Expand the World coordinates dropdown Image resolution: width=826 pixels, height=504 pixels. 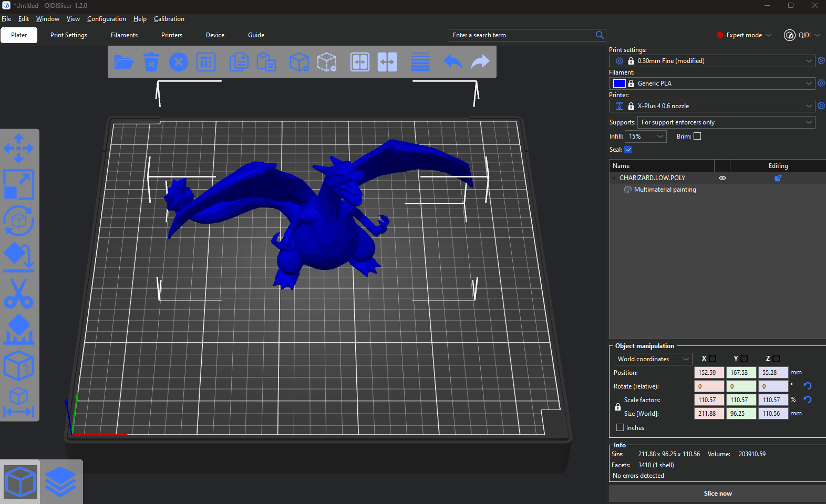point(653,359)
